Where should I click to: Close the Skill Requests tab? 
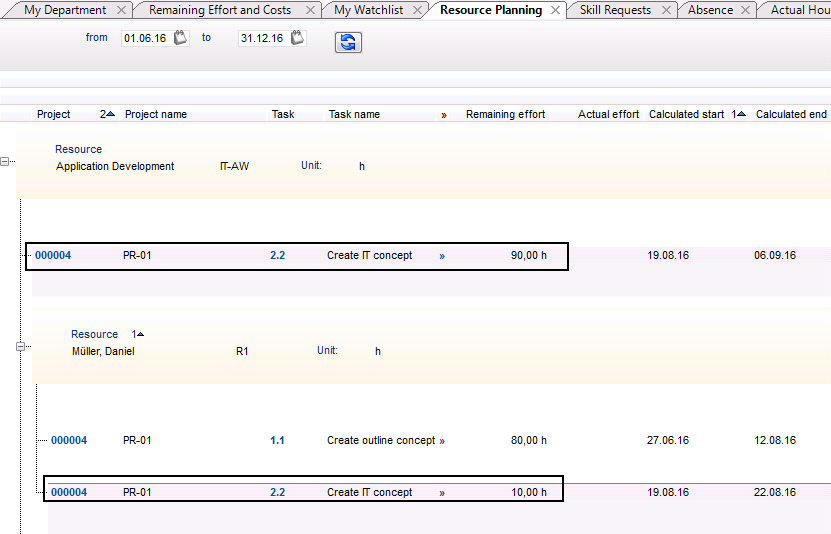(667, 10)
